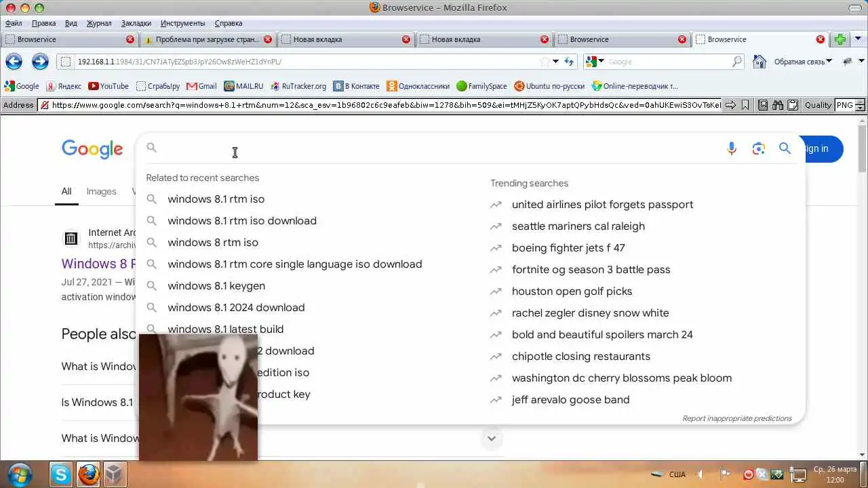The width and height of the screenshot is (868, 488).
Task: Start Google voice search microphone
Action: (731, 148)
